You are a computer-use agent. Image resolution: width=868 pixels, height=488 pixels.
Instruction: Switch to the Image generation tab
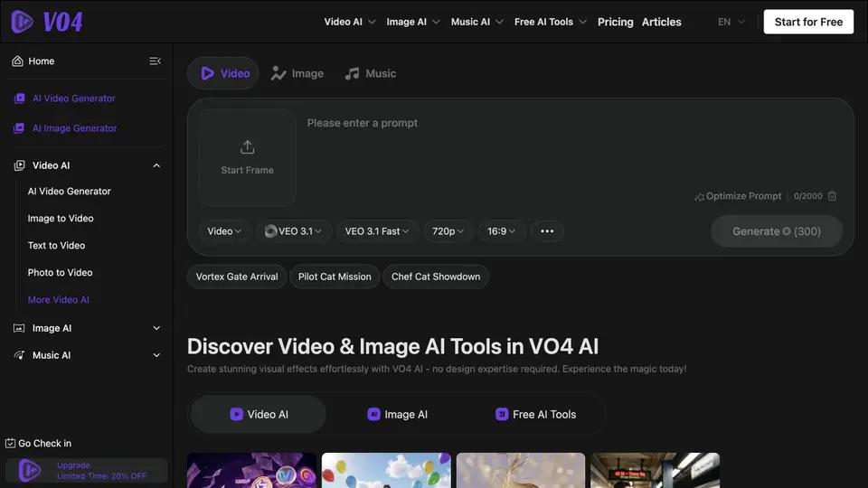[x=297, y=73]
